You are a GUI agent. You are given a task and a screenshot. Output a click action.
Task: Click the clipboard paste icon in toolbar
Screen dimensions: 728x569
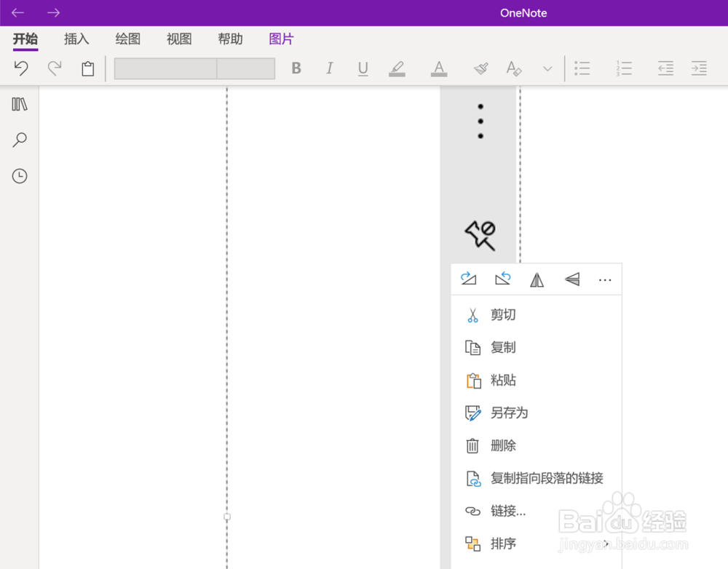tap(88, 68)
